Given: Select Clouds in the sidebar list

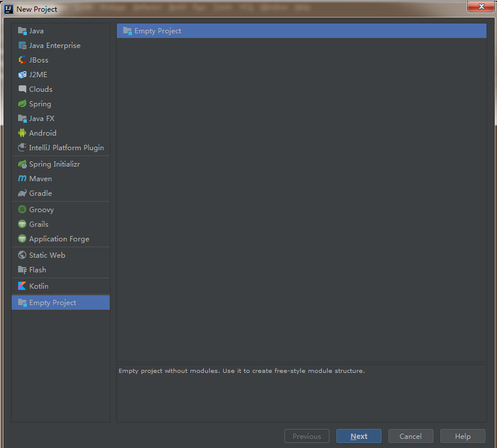Looking at the screenshot, I should [60, 89].
